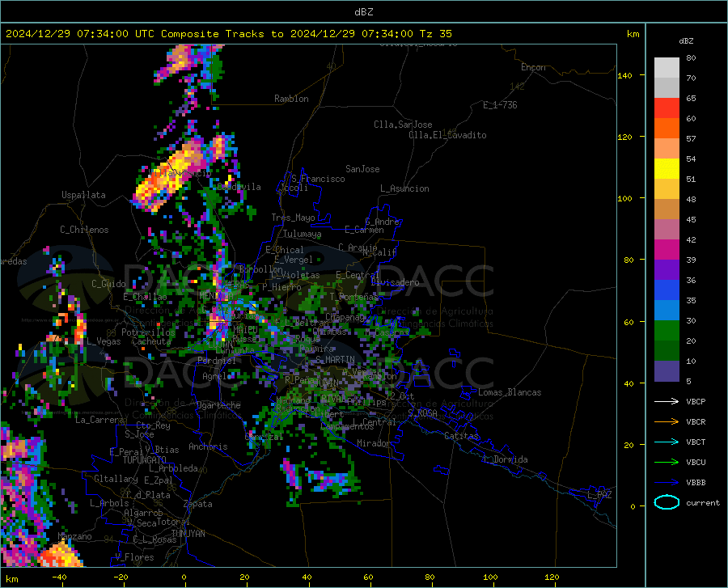
Task: Click the 'Agrelo' map label
Action: (x=217, y=376)
